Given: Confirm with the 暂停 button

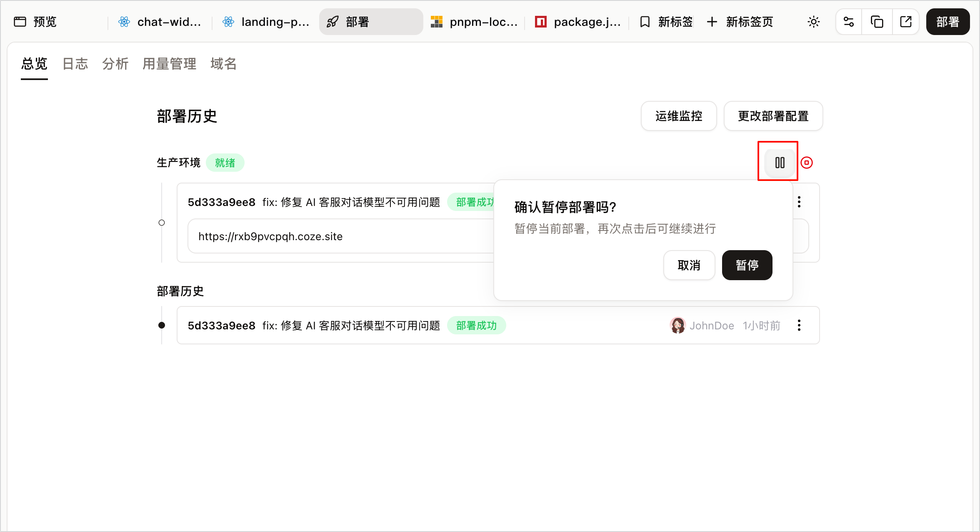Looking at the screenshot, I should (x=747, y=265).
